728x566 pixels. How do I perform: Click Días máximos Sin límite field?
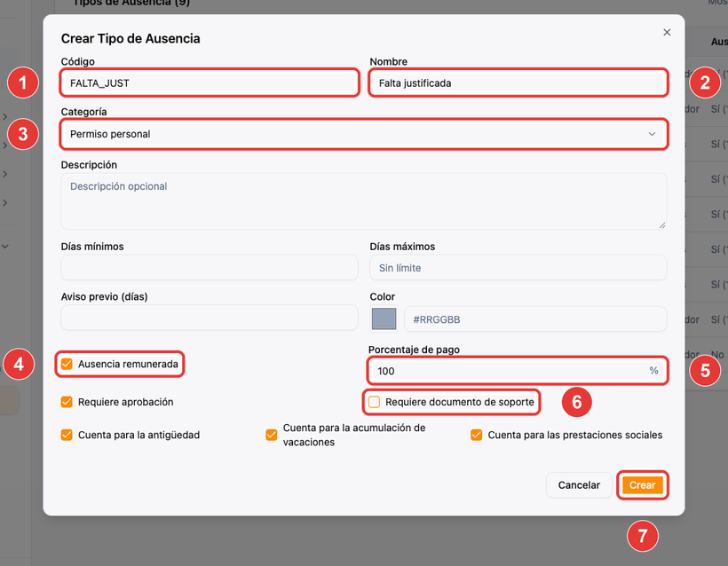pos(518,267)
